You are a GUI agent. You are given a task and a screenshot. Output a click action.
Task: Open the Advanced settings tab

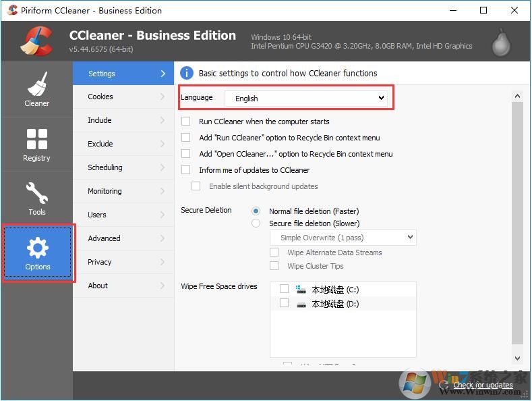pyautogui.click(x=104, y=238)
